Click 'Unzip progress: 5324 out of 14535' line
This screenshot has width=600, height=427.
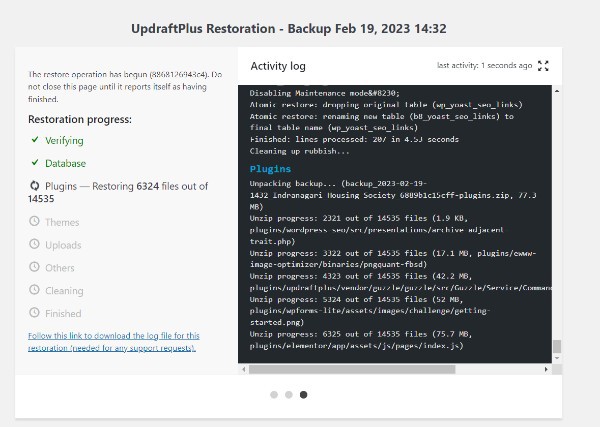pos(370,311)
